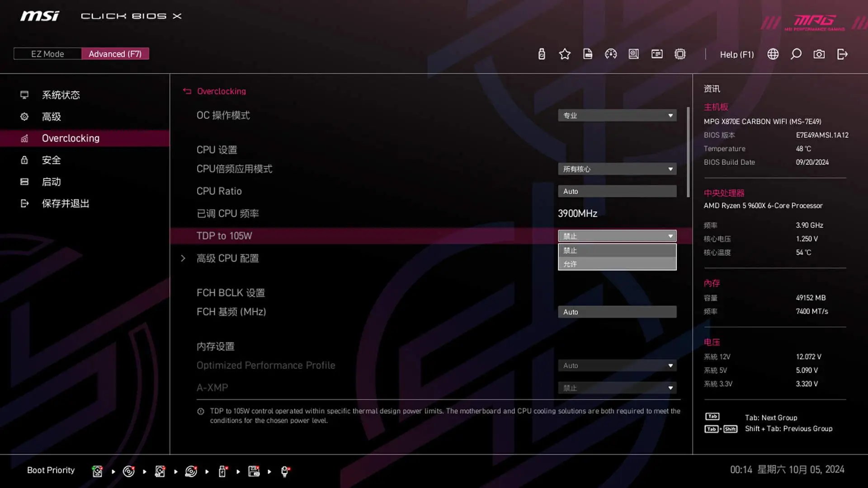Click the info icon beside TDP description
The width and height of the screenshot is (868, 488).
(201, 411)
